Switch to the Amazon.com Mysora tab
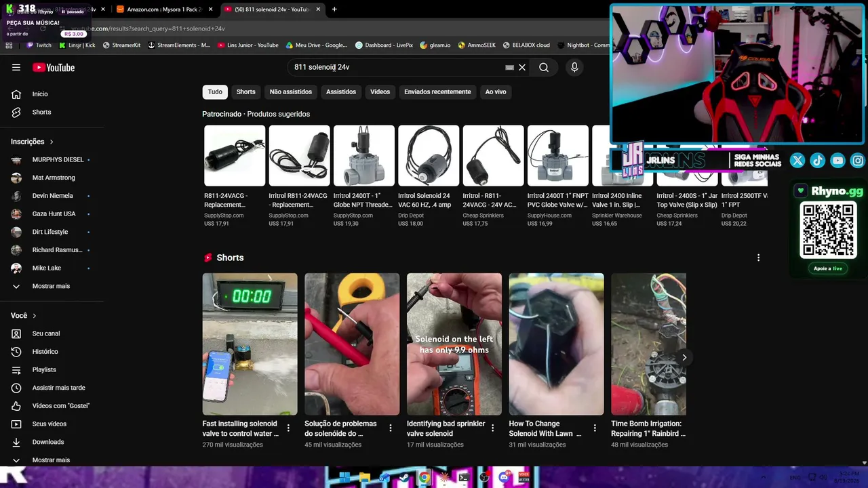Screen dimensions: 868x488 pos(164,9)
